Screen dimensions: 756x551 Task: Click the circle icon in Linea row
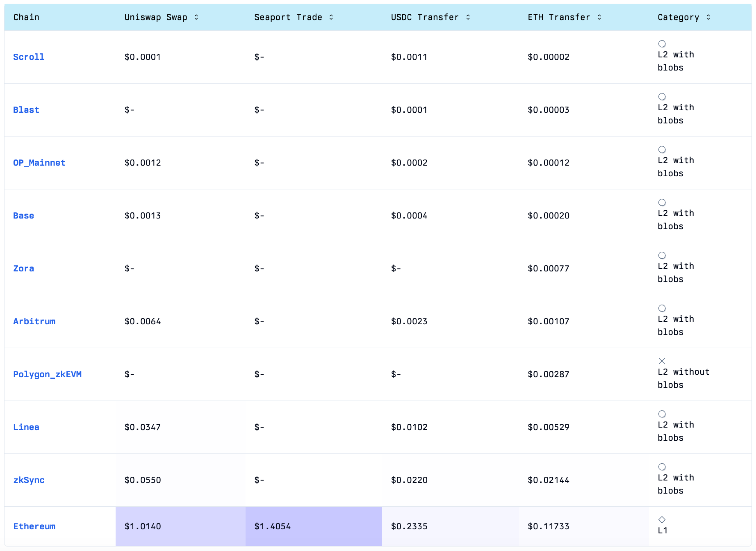(x=662, y=414)
